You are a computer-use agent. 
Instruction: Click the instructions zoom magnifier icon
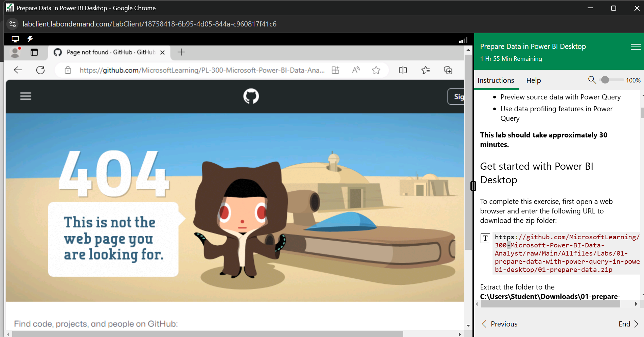592,80
